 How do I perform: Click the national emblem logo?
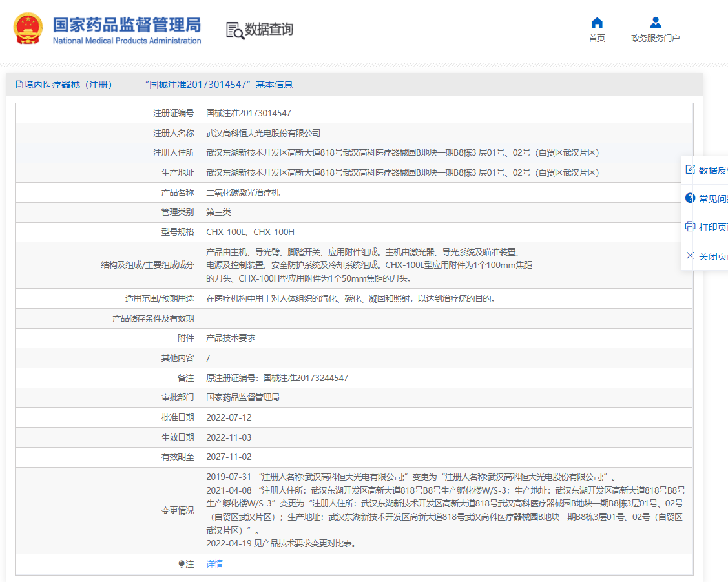pyautogui.click(x=28, y=28)
